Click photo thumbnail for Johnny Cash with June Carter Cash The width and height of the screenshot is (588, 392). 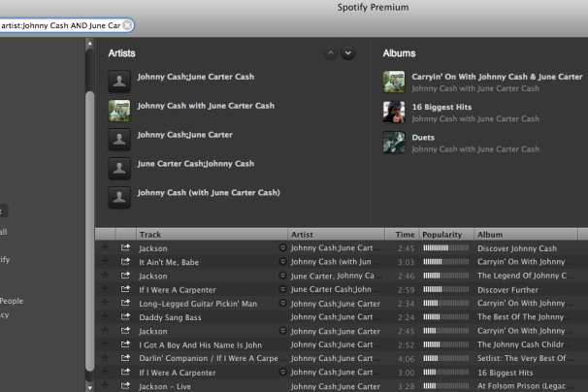119,111
